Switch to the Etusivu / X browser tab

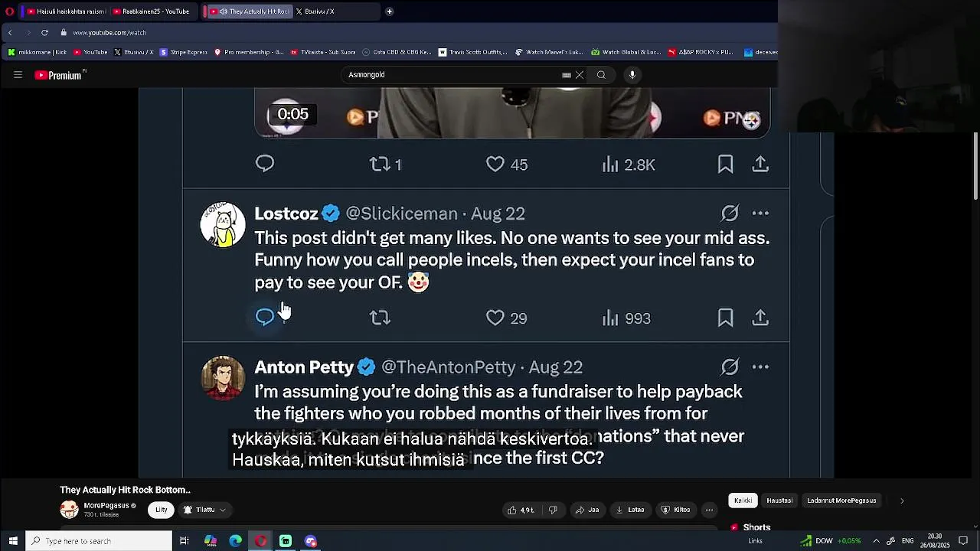pyautogui.click(x=315, y=11)
